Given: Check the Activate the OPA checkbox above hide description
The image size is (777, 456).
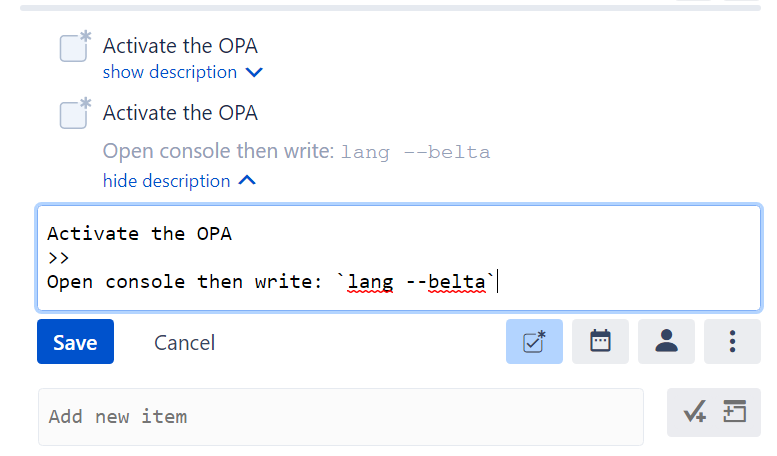Looking at the screenshot, I should (x=74, y=113).
